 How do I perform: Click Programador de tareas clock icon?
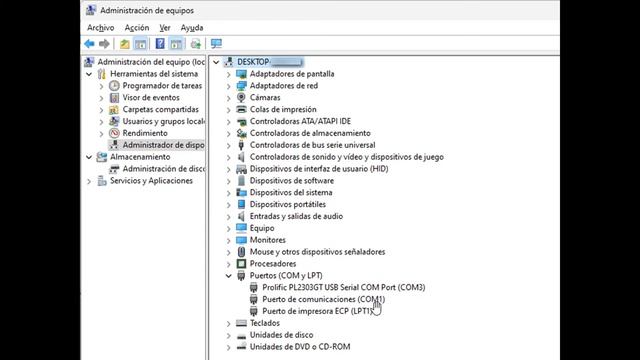click(114, 86)
